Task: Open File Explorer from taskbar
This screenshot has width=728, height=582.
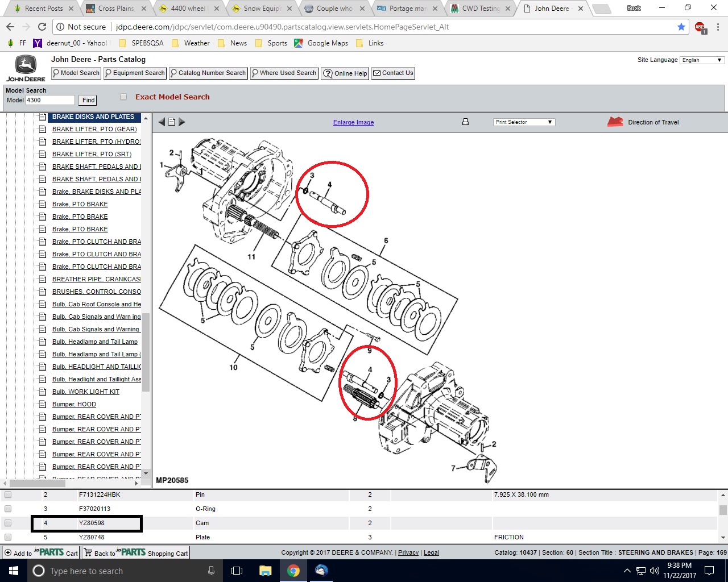Action: click(265, 571)
